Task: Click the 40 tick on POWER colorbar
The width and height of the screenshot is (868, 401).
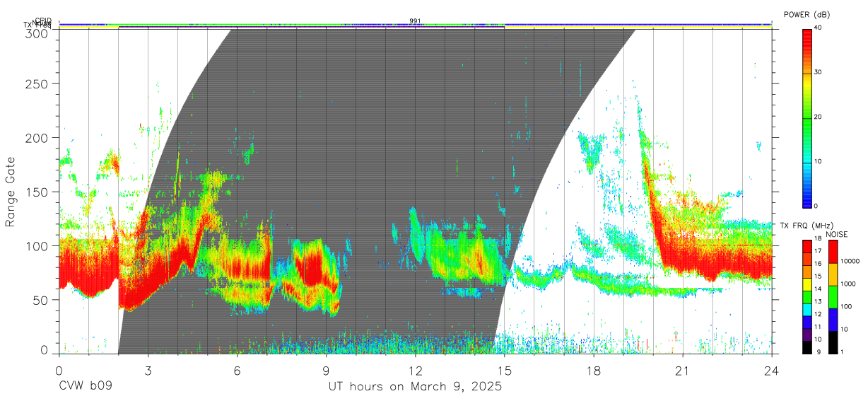Action: pyautogui.click(x=819, y=28)
